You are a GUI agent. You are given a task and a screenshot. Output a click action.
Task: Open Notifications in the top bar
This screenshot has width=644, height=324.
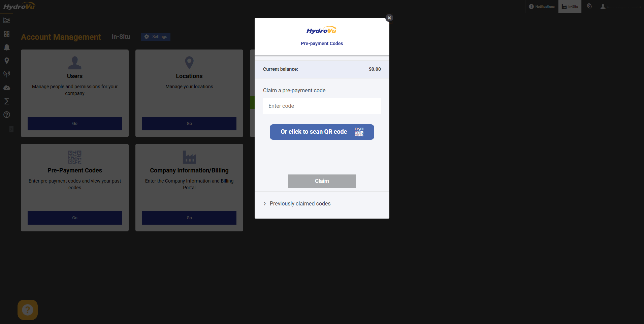coord(542,6)
